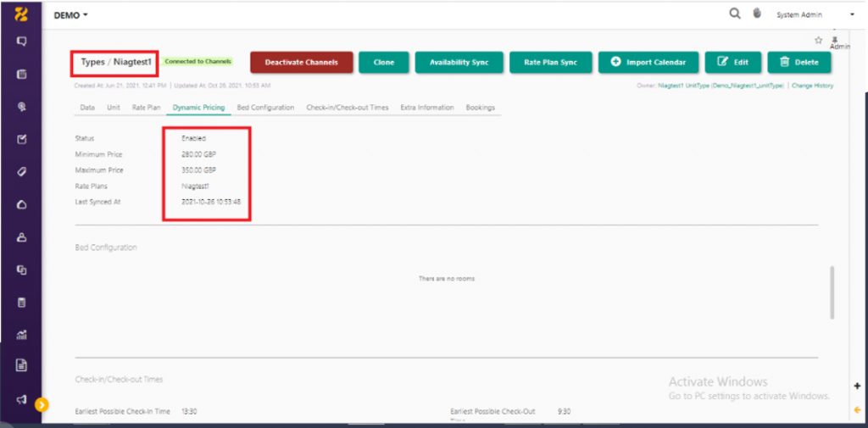The width and height of the screenshot is (868, 428).
Task: Click the Import Calendar button
Action: [x=648, y=63]
